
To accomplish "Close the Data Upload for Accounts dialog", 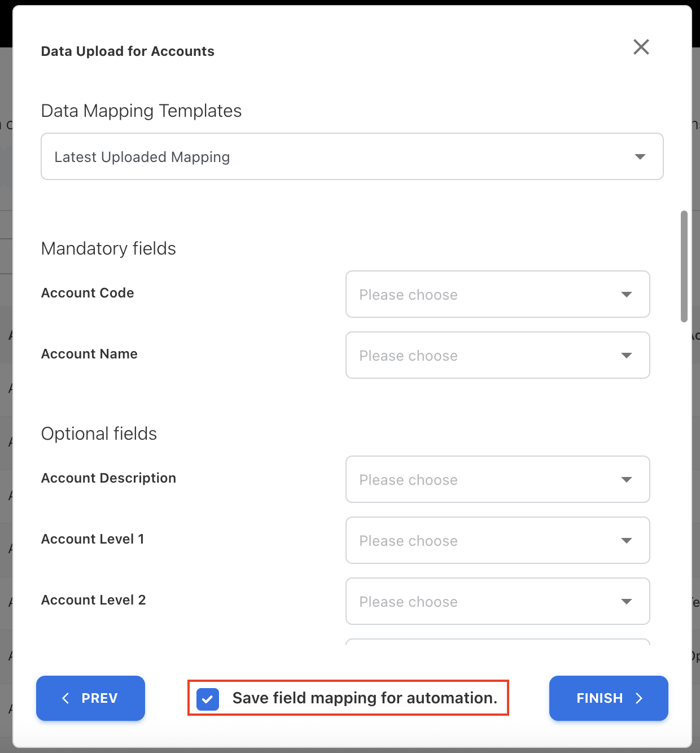I will point(641,47).
